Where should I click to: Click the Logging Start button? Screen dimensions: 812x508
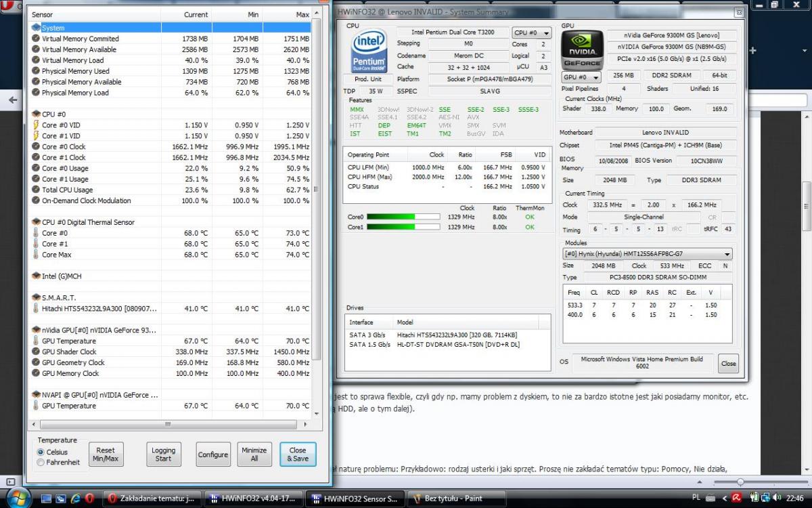pyautogui.click(x=163, y=454)
